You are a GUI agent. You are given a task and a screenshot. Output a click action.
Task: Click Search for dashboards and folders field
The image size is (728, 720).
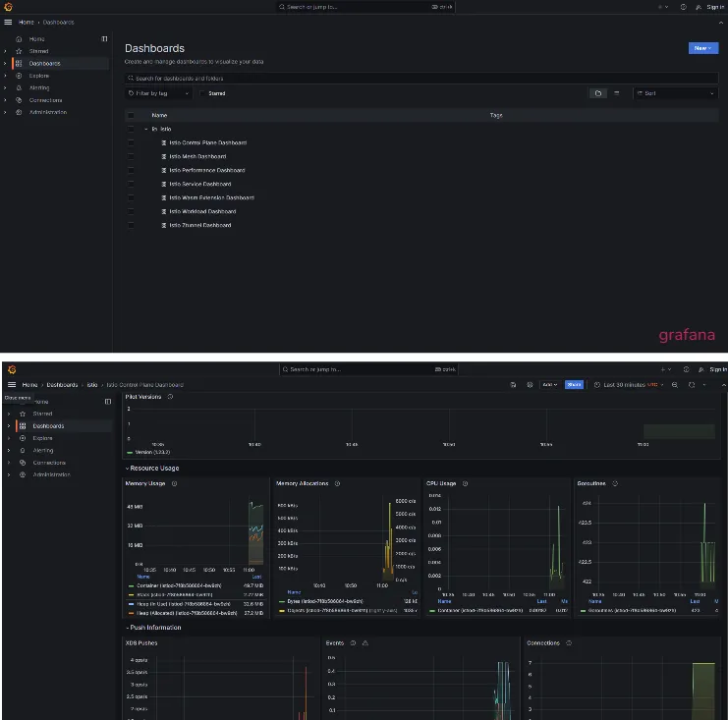[421, 79]
